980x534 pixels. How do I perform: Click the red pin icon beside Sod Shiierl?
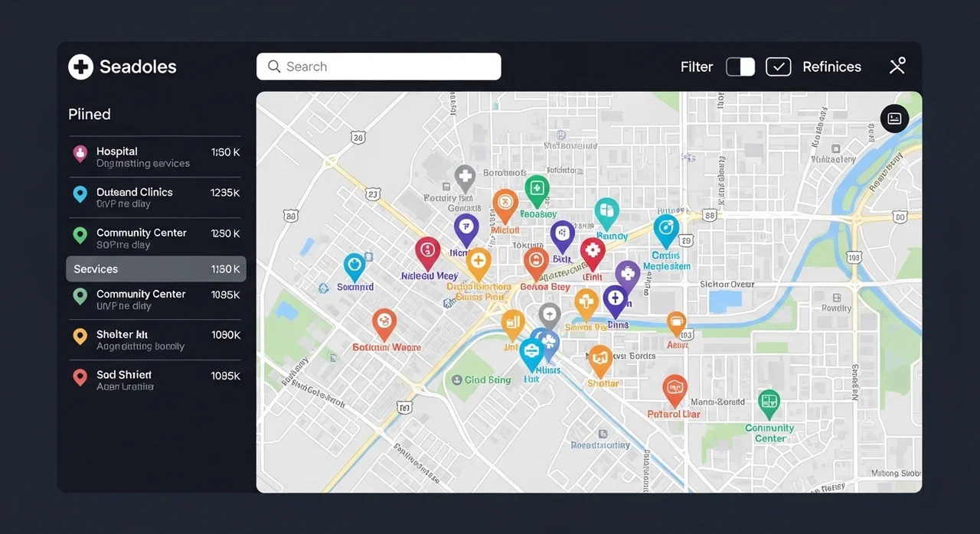click(x=80, y=377)
